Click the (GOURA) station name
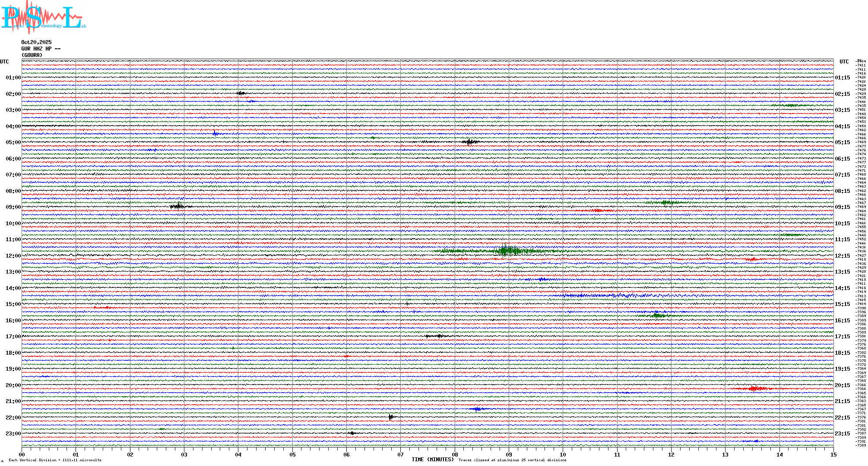 [x=32, y=55]
